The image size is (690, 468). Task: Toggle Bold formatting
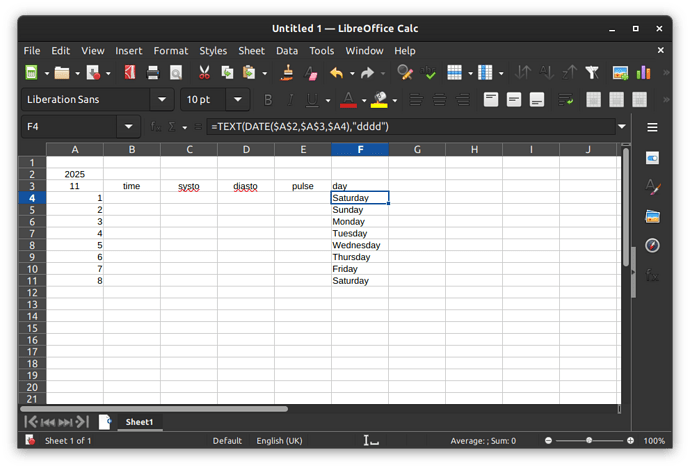pos(267,100)
